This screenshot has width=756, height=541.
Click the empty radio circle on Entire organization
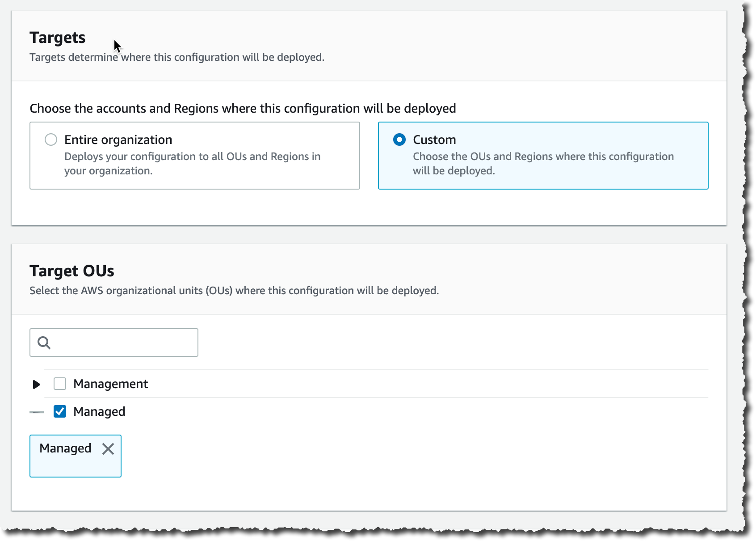51,139
